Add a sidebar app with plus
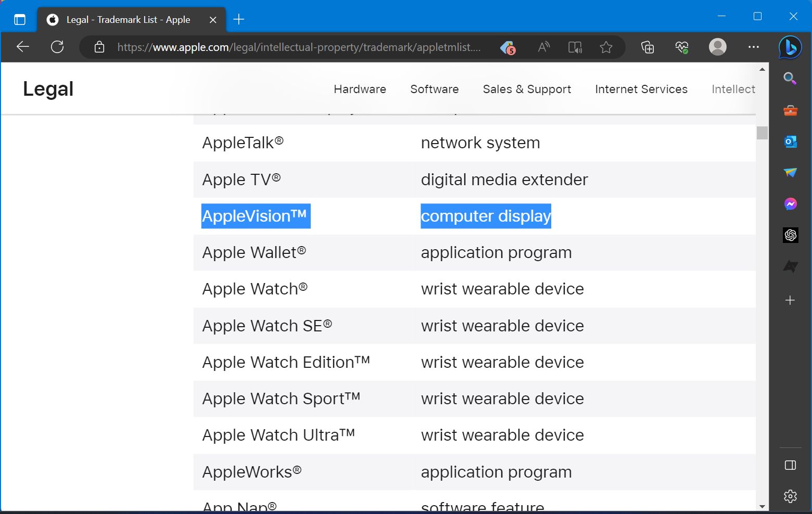Image resolution: width=812 pixels, height=514 pixels. coord(790,300)
